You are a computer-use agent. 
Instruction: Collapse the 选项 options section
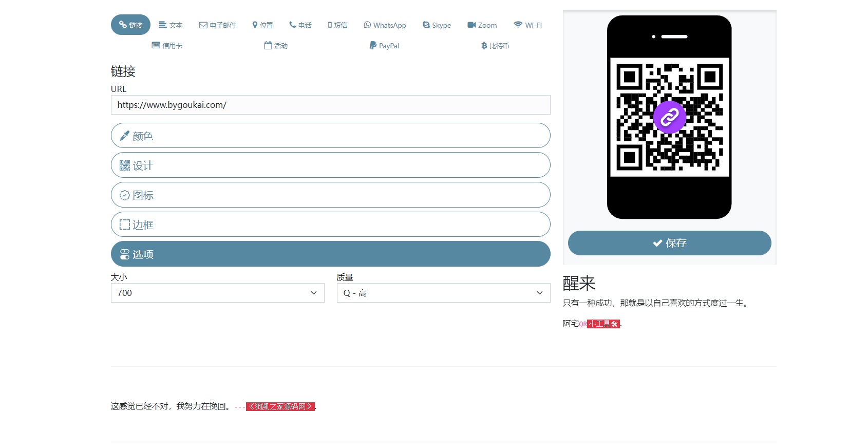tap(330, 254)
